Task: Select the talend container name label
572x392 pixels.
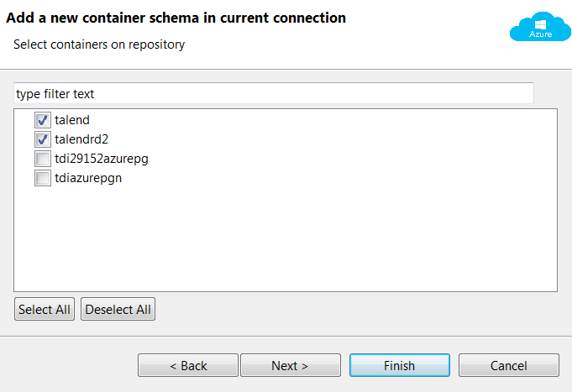Action: pyautogui.click(x=72, y=120)
